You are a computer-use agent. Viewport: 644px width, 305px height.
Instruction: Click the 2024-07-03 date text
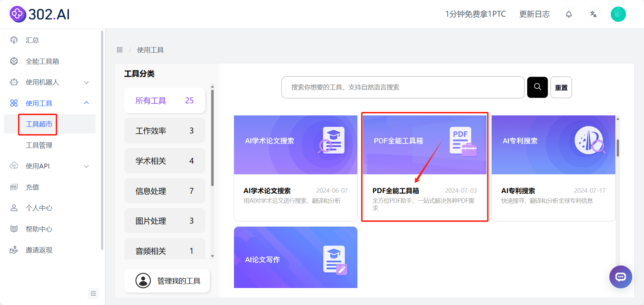pyautogui.click(x=461, y=191)
